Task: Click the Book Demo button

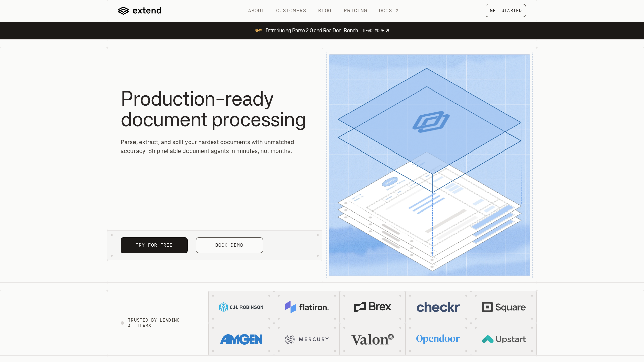Action: (229, 245)
